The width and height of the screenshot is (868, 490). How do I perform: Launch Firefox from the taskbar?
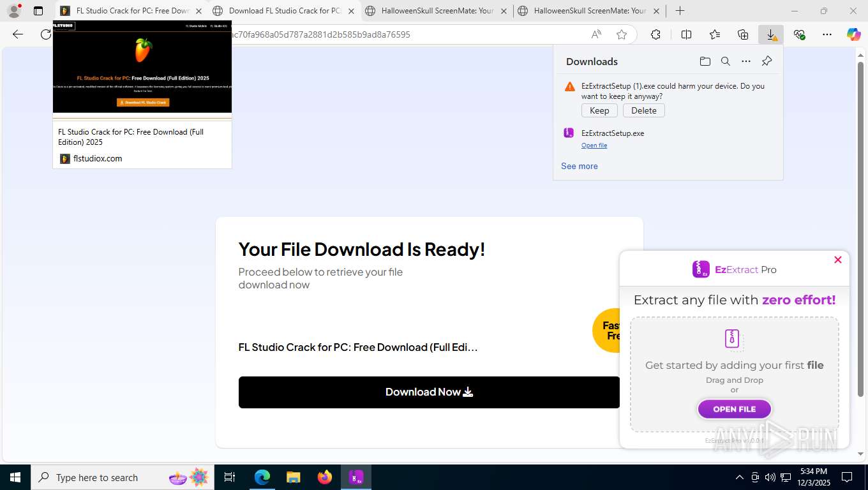coord(324,477)
